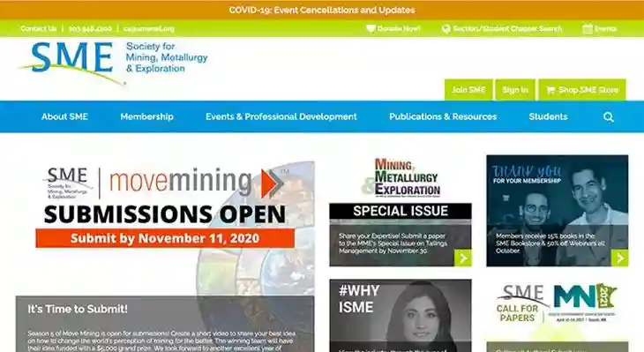Click the members receive 15% books text
The height and width of the screenshot is (352, 644).
tap(550, 243)
